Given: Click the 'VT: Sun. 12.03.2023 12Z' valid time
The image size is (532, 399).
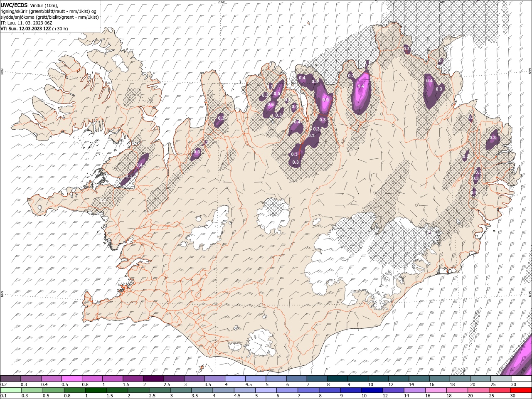Looking at the screenshot, I should click(x=25, y=29).
